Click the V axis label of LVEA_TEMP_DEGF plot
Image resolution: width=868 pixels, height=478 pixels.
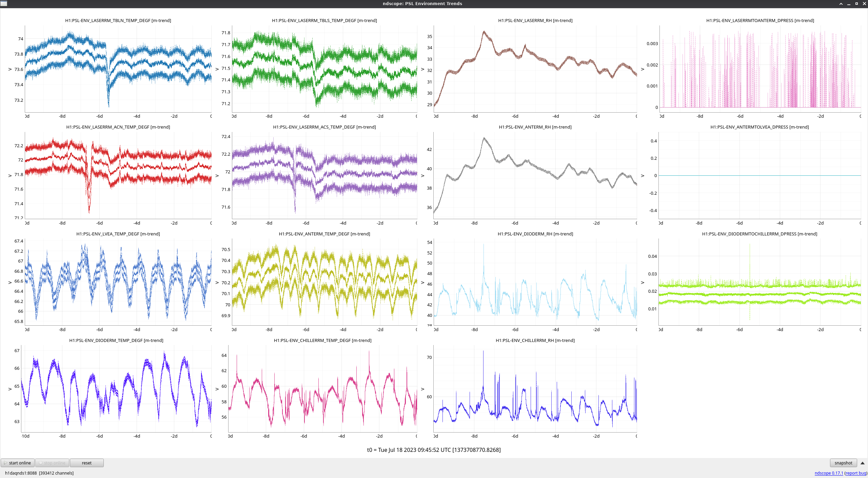10,282
